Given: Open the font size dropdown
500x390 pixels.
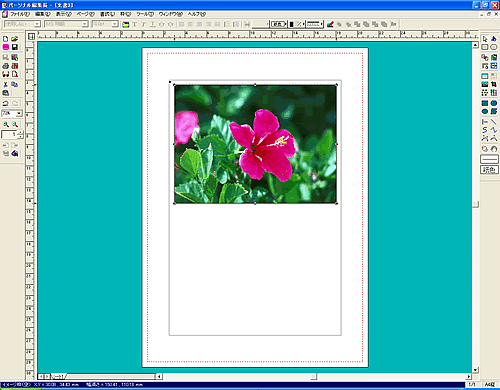Looking at the screenshot, I should coord(115,24).
